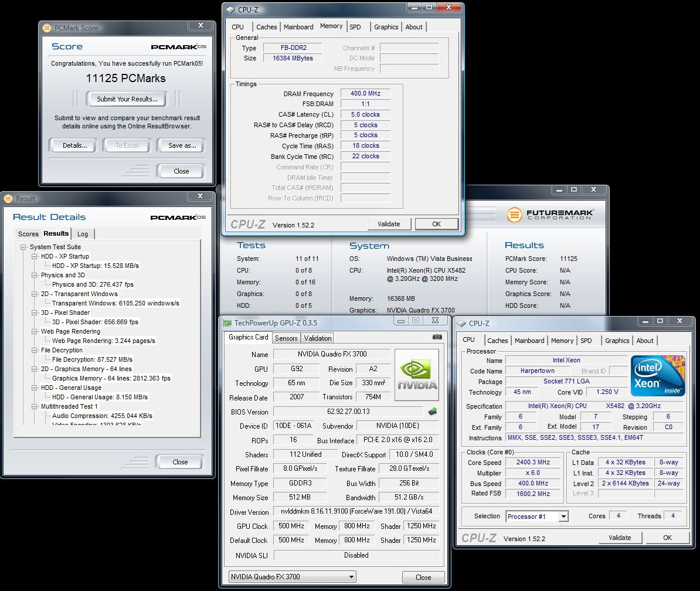Click the GPU-Z BIOS Version field
This screenshot has width=700, height=591.
click(348, 412)
